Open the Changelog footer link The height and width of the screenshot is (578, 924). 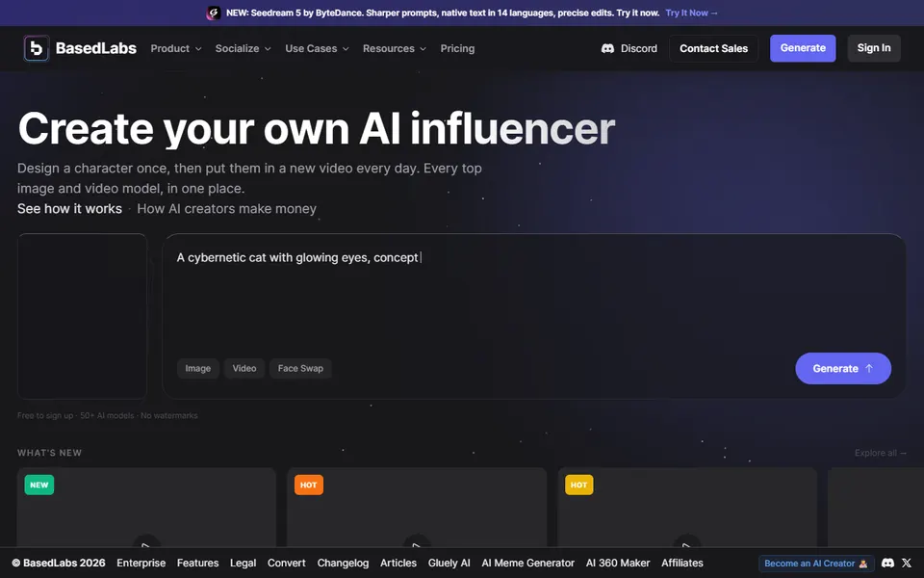(x=343, y=563)
